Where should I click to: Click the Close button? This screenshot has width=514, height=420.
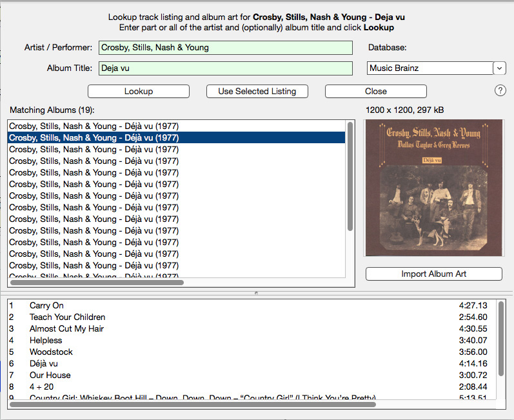click(x=375, y=91)
